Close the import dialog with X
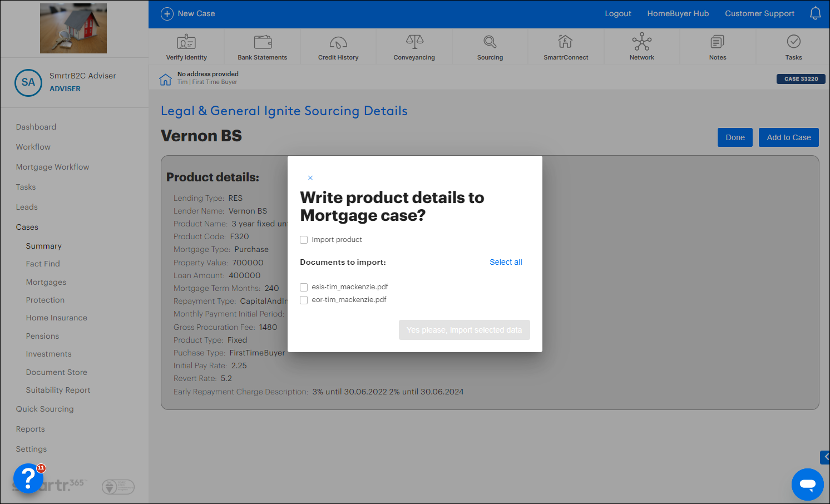The height and width of the screenshot is (504, 830). pyautogui.click(x=310, y=178)
